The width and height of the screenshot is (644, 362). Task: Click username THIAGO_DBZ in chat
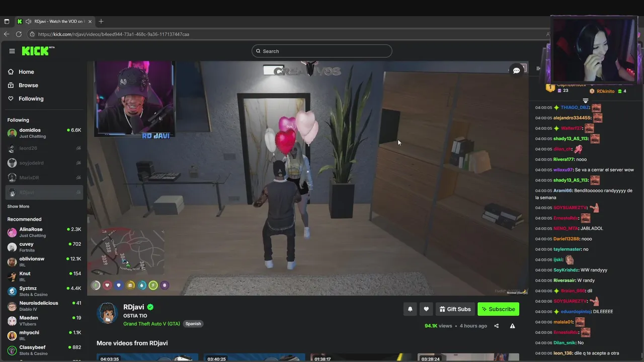click(x=575, y=108)
